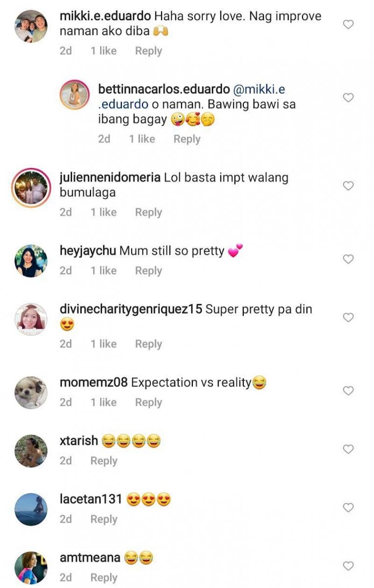Tap heart on bettinnacarlos.eduardo's reply
This screenshot has width=374, height=588.
point(348,98)
